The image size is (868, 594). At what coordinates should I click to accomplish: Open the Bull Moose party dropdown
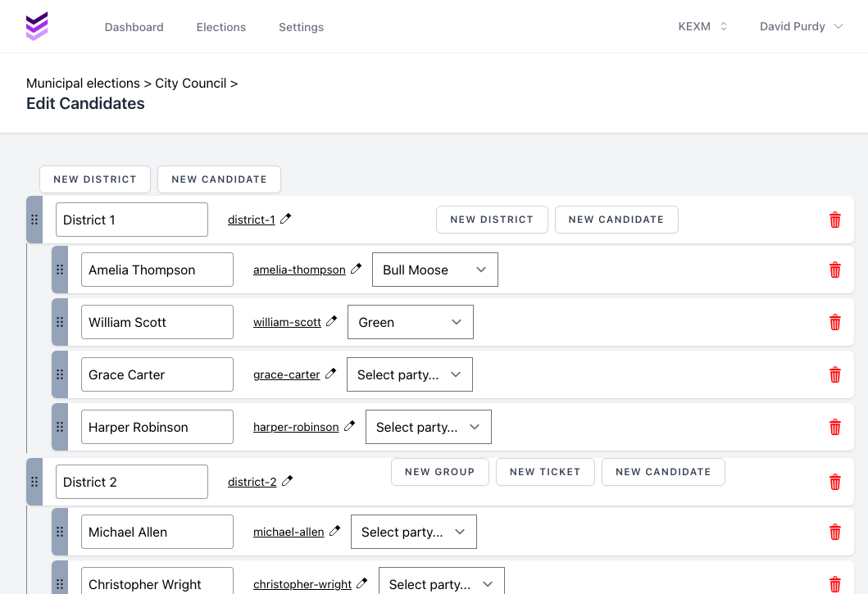click(x=434, y=270)
